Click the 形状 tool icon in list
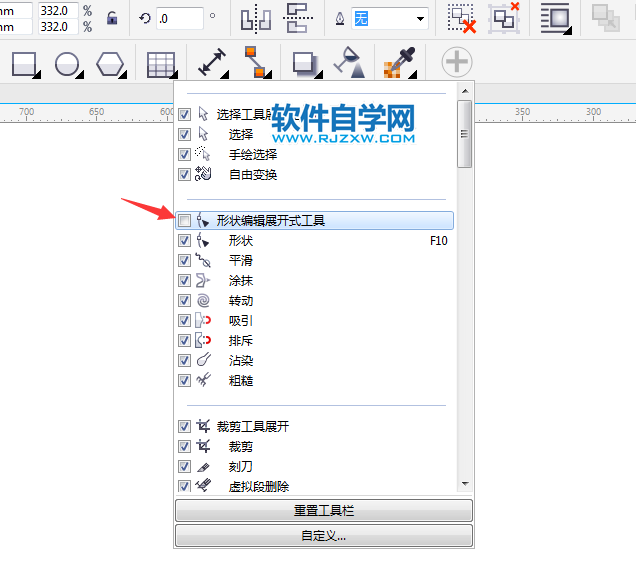This screenshot has width=636, height=586. (x=202, y=240)
